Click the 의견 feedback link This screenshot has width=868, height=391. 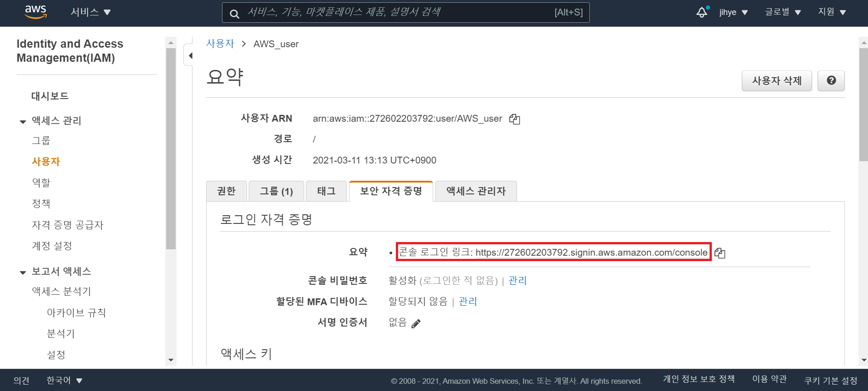pyautogui.click(x=21, y=381)
